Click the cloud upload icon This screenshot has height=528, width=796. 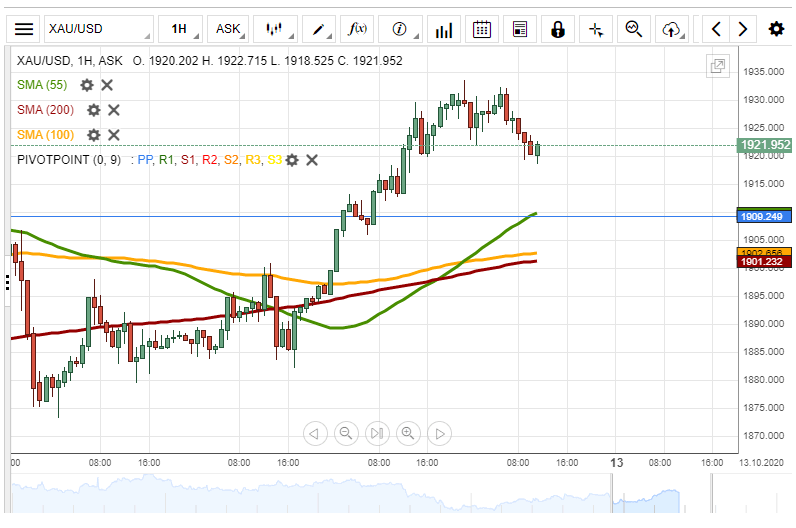671,29
